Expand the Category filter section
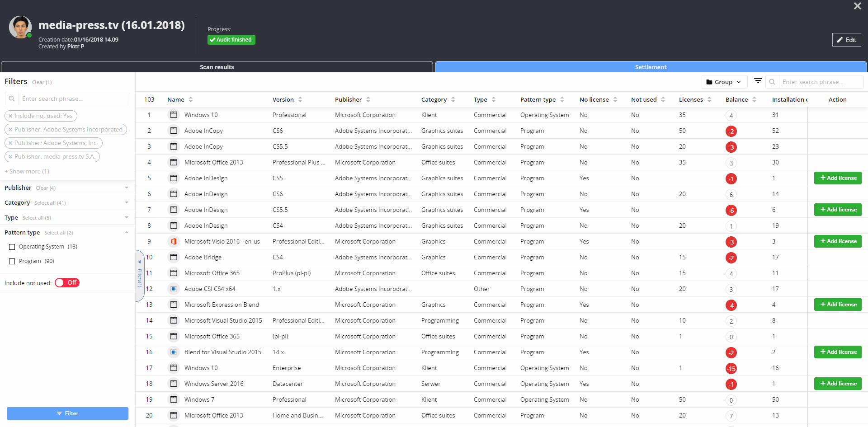This screenshot has height=427, width=868. tap(127, 202)
